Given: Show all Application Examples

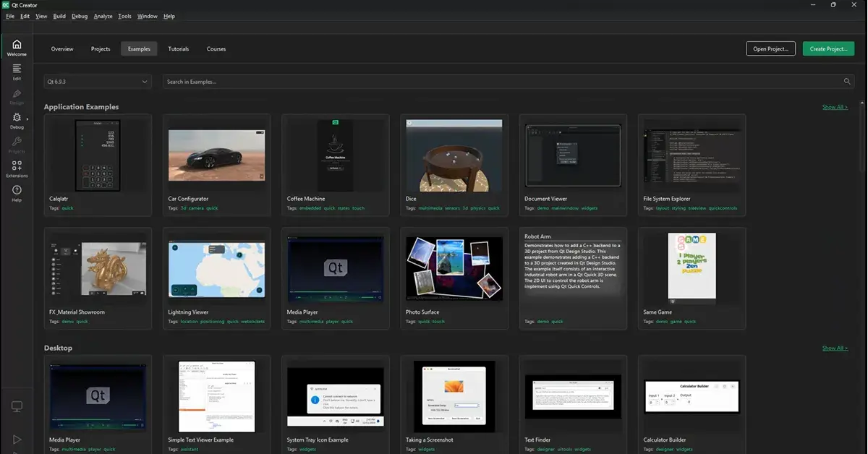Looking at the screenshot, I should [x=835, y=107].
